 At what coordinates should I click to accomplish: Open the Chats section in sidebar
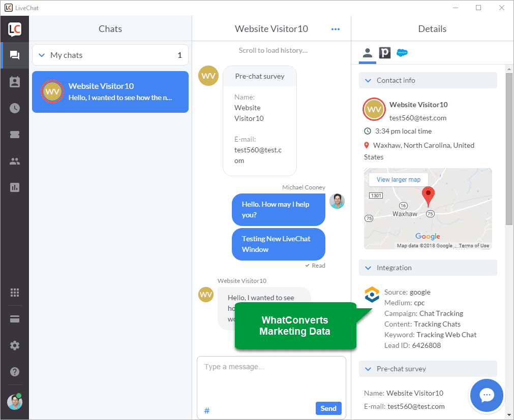(x=15, y=55)
